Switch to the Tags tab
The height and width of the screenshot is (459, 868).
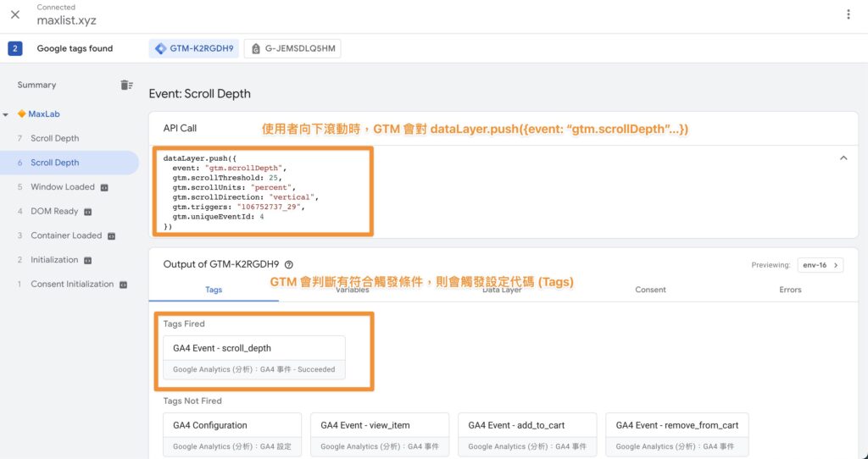214,290
